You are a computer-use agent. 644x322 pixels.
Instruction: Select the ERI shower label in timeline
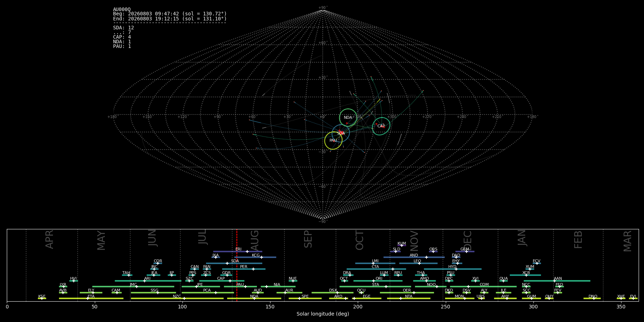pos(238,249)
